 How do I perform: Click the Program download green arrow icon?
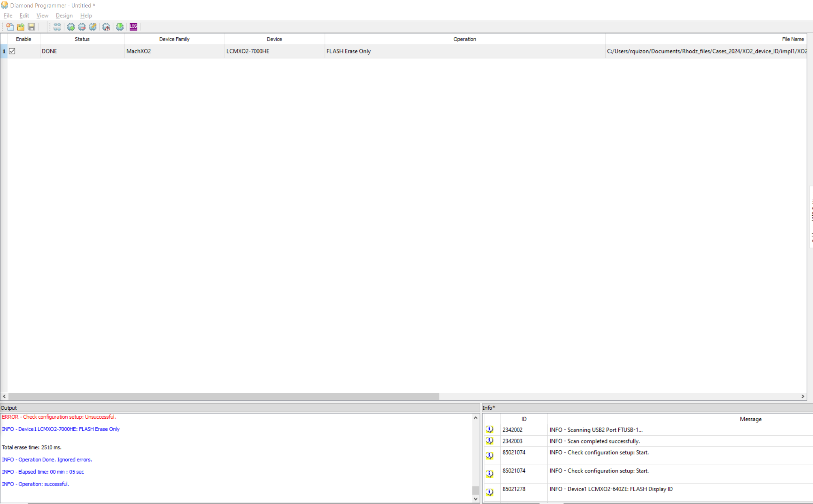coord(120,27)
